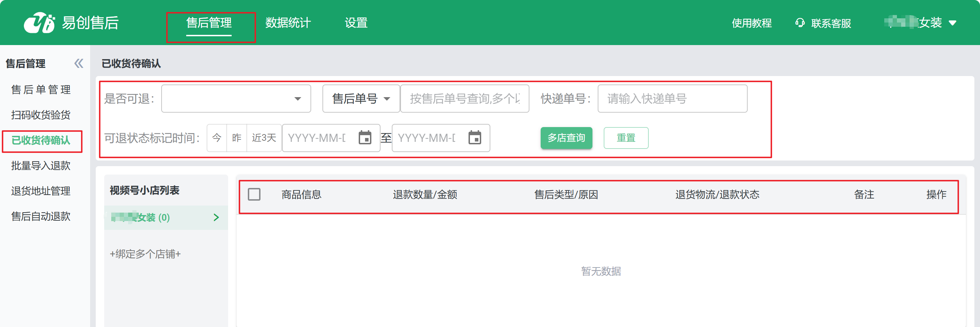The width and height of the screenshot is (980, 327).
Task: Click the 快递单号 input field
Action: pos(672,99)
